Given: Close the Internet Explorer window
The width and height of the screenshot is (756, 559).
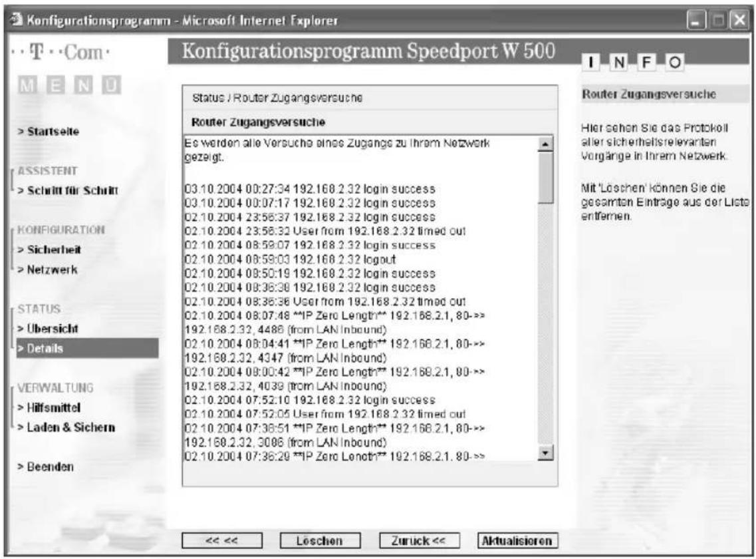Looking at the screenshot, I should [739, 20].
